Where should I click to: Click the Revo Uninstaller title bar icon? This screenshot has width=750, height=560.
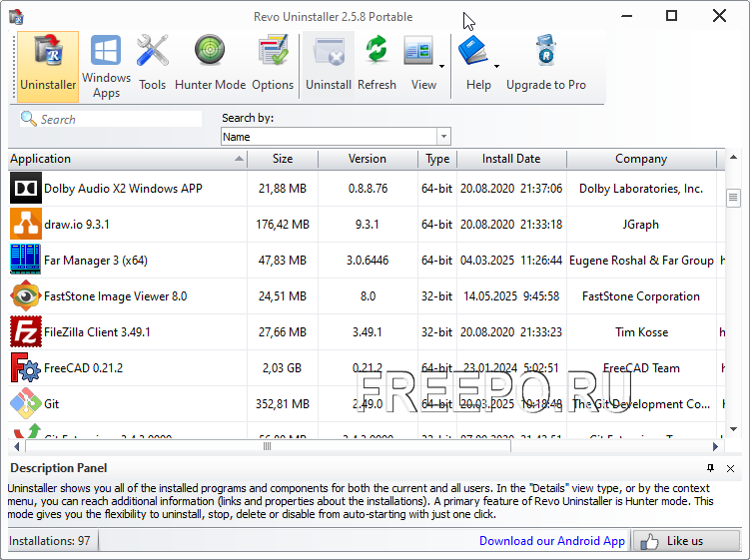16,17
